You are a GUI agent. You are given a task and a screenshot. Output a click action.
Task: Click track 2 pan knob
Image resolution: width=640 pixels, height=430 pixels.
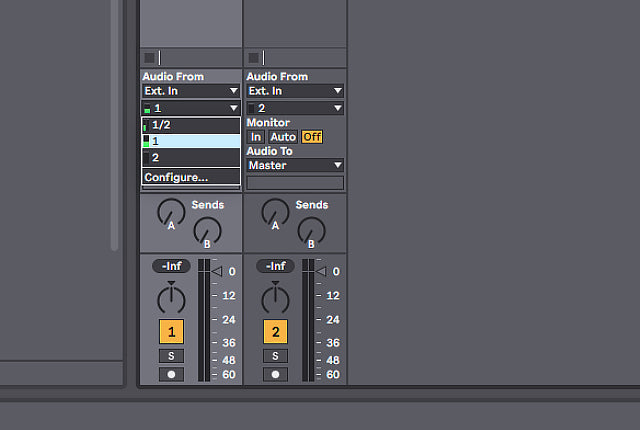(276, 299)
